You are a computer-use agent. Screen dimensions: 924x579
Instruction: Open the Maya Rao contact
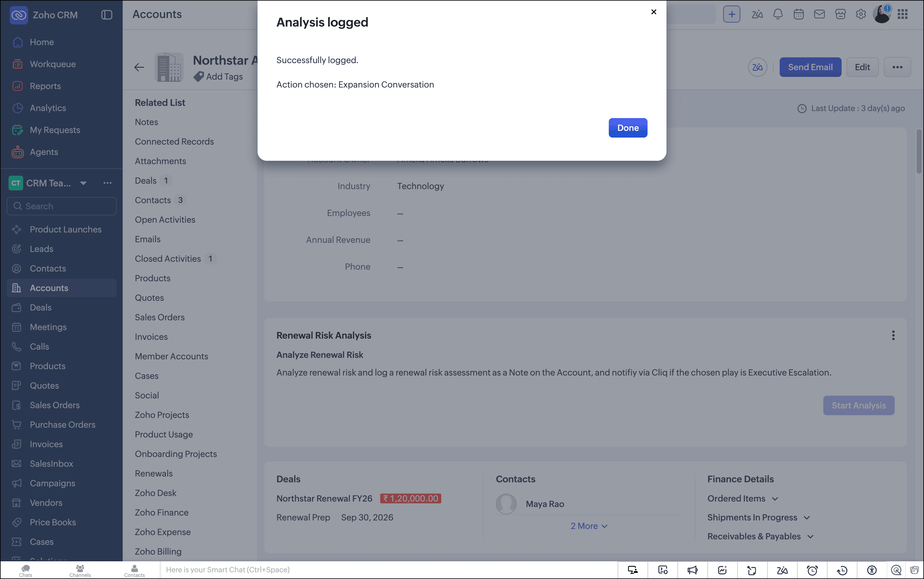point(545,504)
